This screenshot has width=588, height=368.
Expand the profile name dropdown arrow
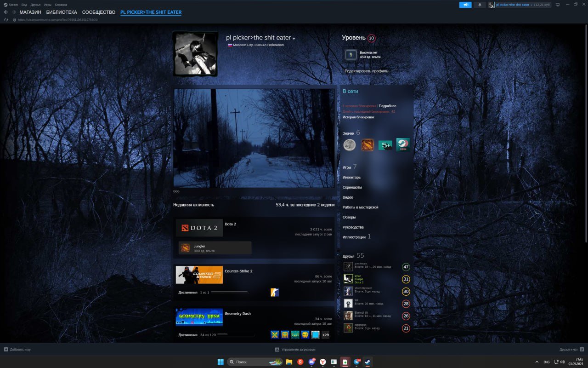click(294, 38)
